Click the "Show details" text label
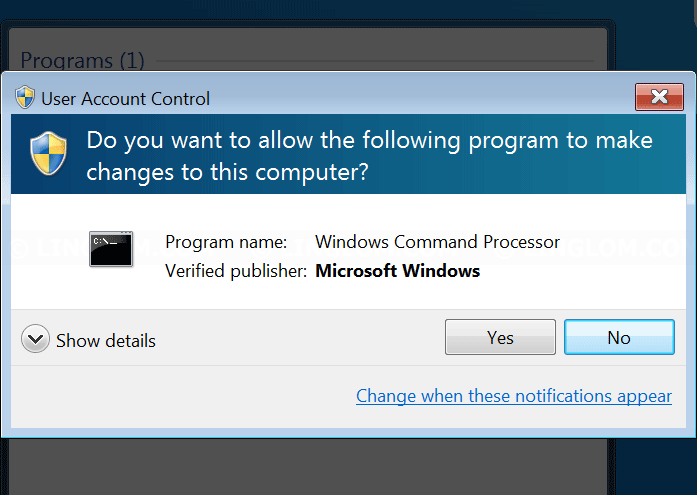 tap(106, 341)
